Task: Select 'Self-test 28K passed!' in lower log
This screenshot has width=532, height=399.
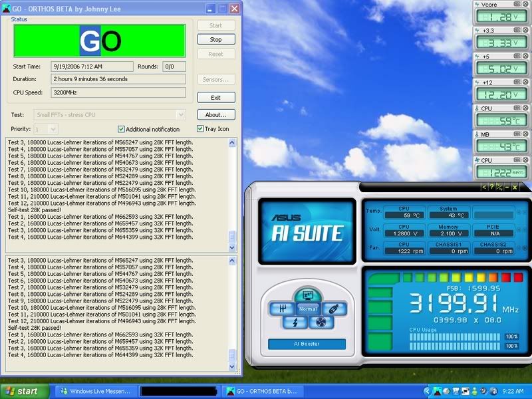Action: pyautogui.click(x=35, y=328)
